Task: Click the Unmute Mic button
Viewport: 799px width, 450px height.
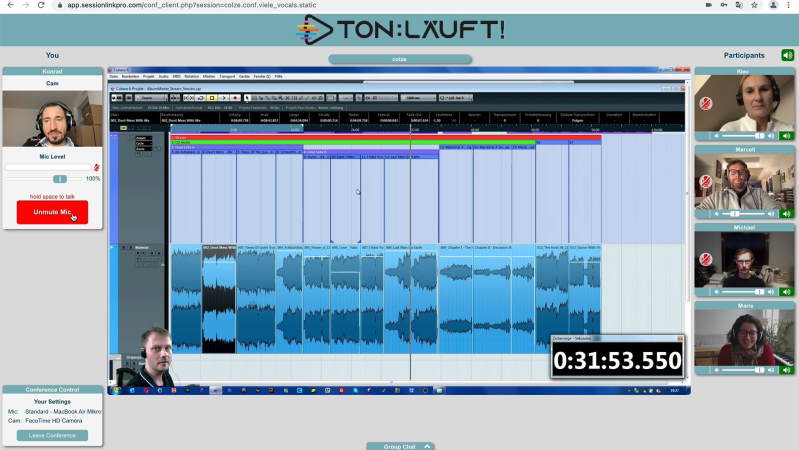Action: (52, 212)
